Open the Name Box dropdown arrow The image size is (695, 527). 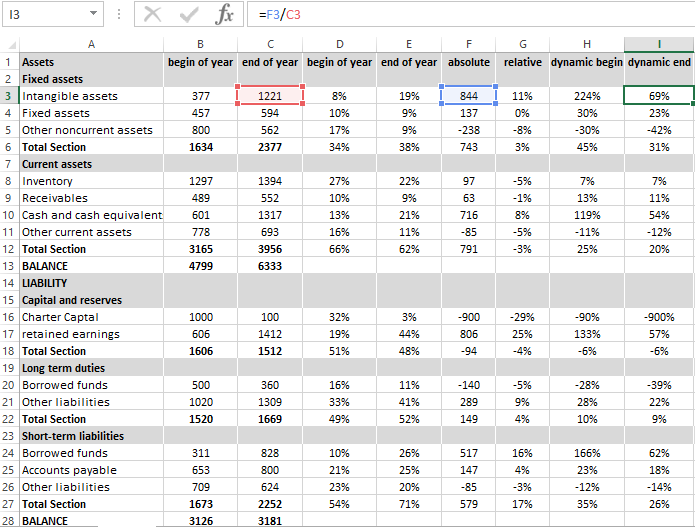coord(93,15)
